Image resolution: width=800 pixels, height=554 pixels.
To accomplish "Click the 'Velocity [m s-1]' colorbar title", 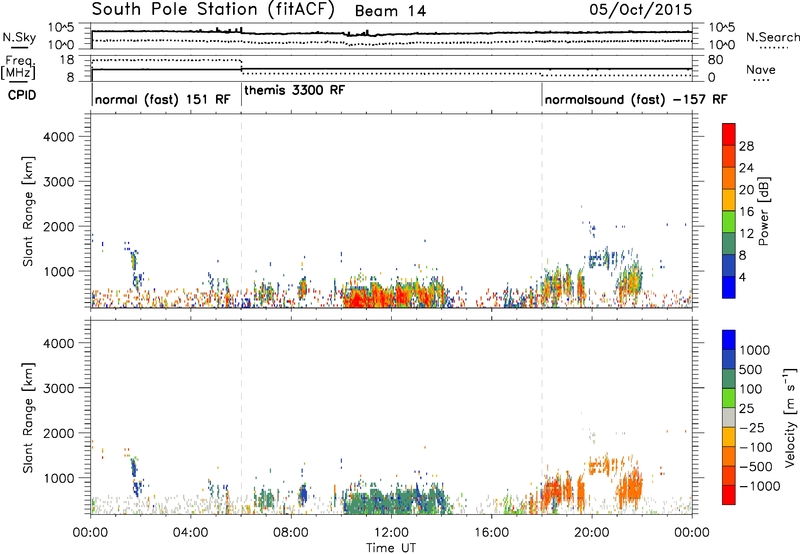I will 790,417.
